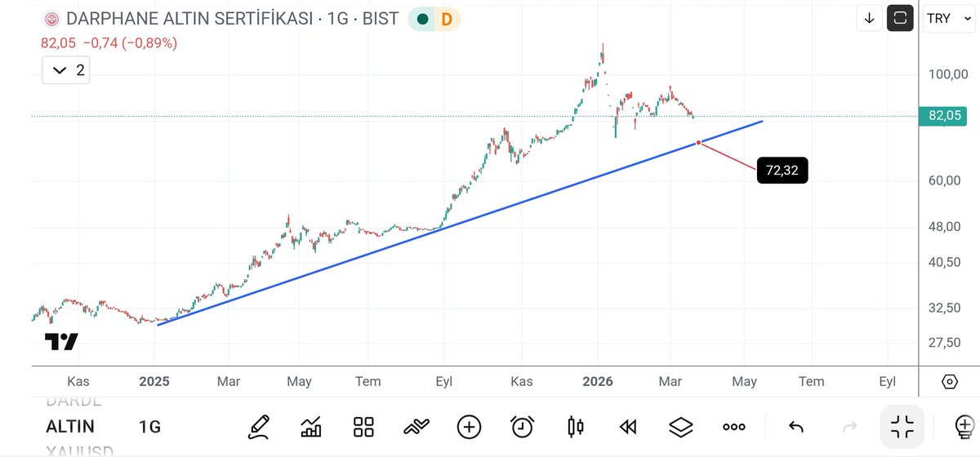
Task: Click the 40,50 price axis label
Action: tap(945, 262)
